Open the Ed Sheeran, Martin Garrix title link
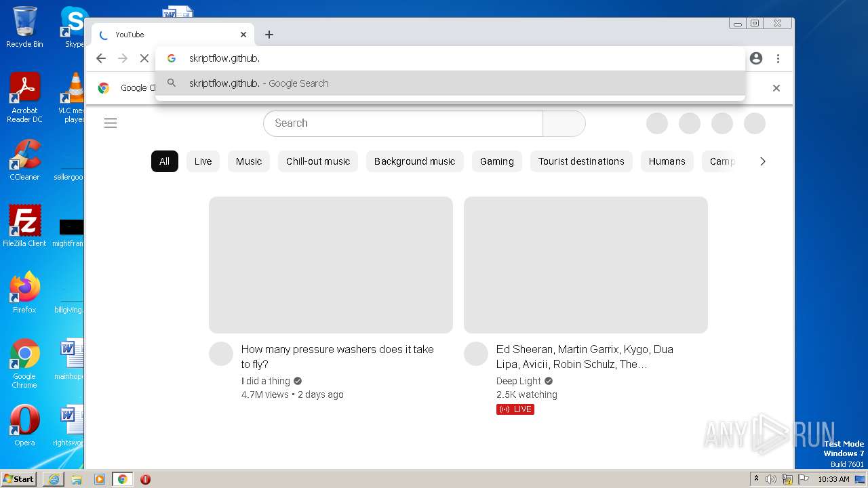 585,357
